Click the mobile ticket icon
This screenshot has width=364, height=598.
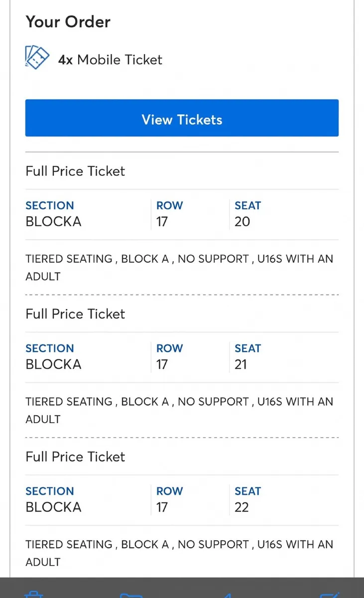click(x=37, y=57)
